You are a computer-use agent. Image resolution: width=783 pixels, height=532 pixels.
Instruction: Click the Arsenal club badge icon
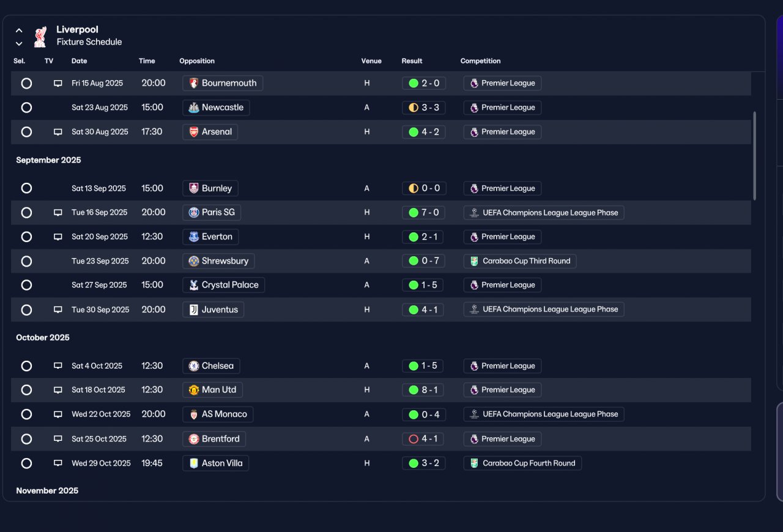(x=193, y=131)
